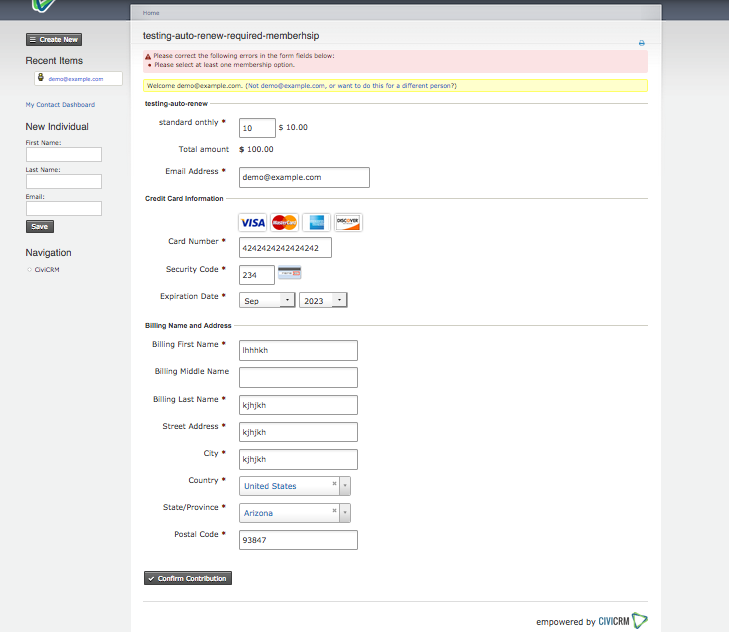Screen dimensions: 729x632
Task: Click the Credit Card Information heading
Action: (x=184, y=199)
